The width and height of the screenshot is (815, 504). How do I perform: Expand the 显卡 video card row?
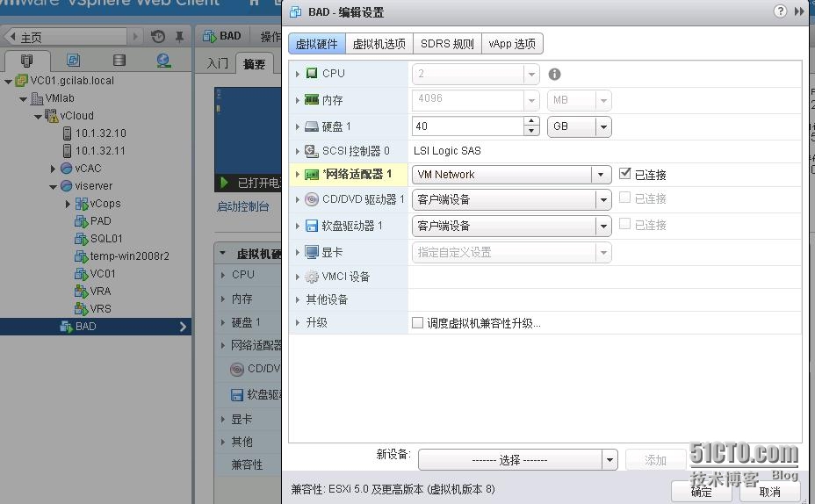pyautogui.click(x=298, y=253)
